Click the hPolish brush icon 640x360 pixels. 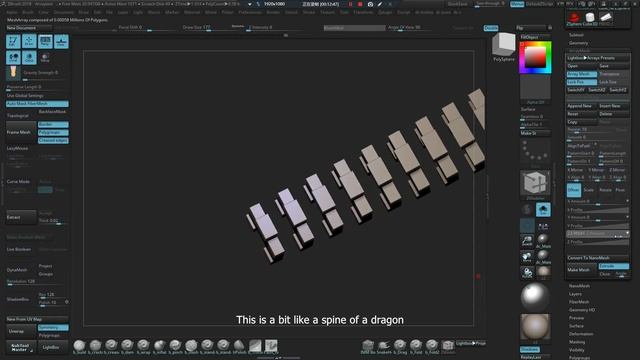pos(239,346)
